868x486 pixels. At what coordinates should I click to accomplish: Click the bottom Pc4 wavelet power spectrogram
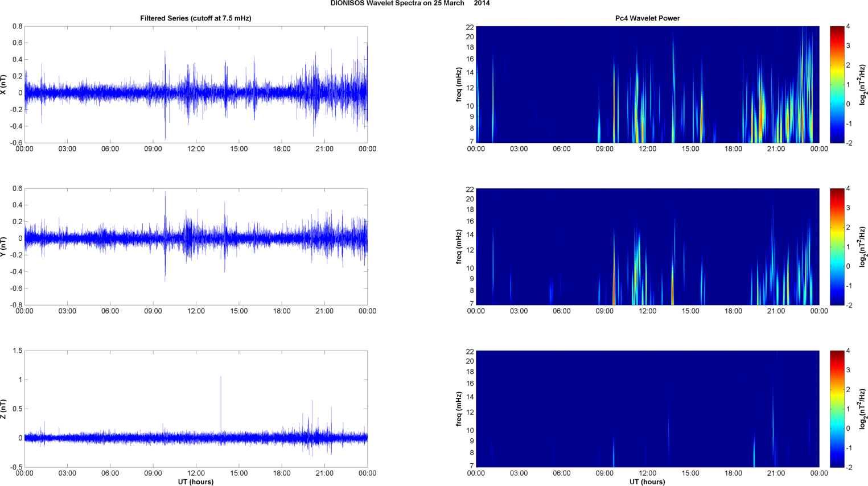click(647, 409)
